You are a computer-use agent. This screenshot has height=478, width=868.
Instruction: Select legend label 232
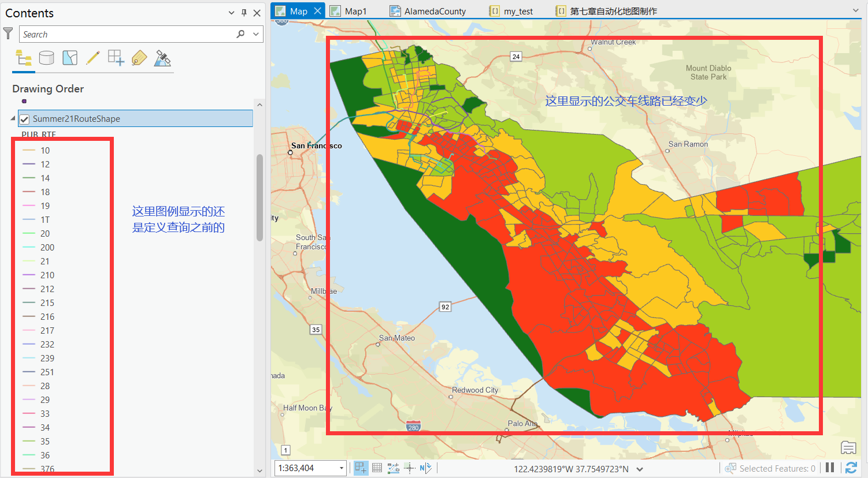coord(47,344)
